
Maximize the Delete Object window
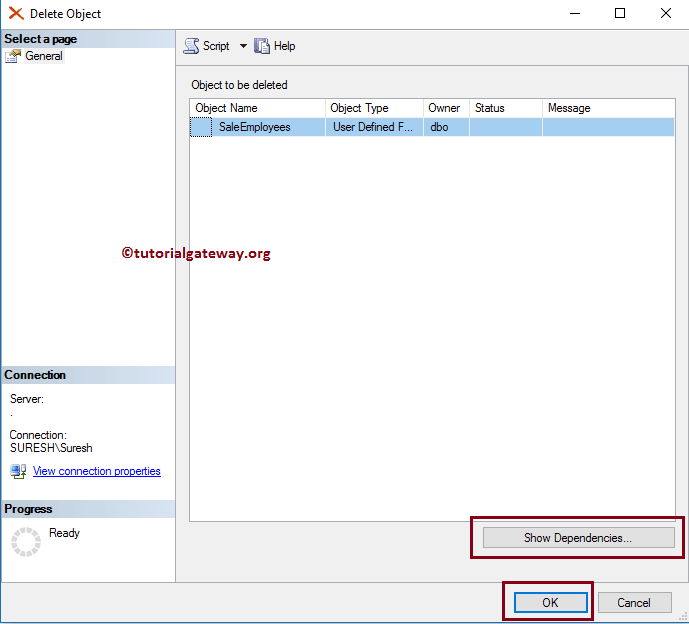tap(620, 13)
